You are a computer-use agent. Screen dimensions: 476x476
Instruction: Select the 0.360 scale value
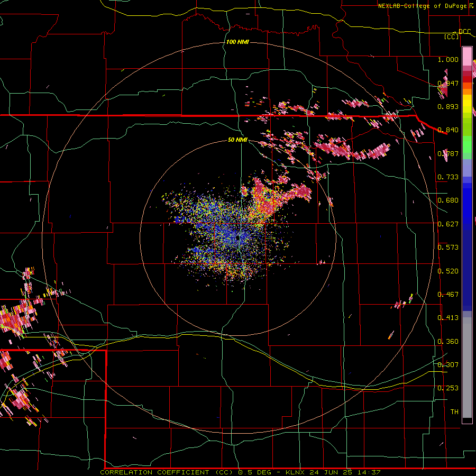click(x=448, y=342)
